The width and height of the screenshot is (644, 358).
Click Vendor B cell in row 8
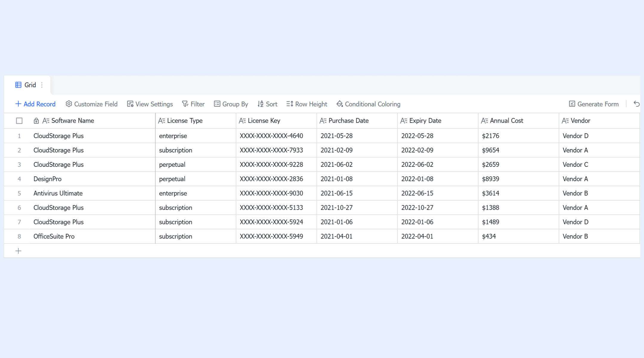[599, 237]
